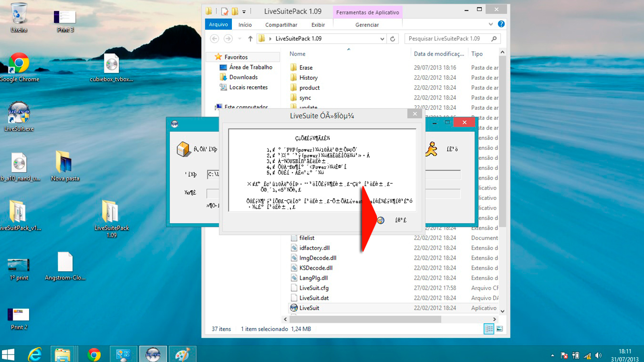Click the box package icon in LiveSuit window
The width and height of the screenshot is (644, 362).
(183, 149)
